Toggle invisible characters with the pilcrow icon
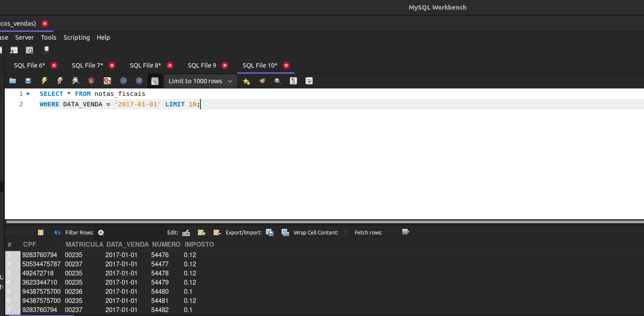The height and width of the screenshot is (316, 644). pyautogui.click(x=293, y=81)
